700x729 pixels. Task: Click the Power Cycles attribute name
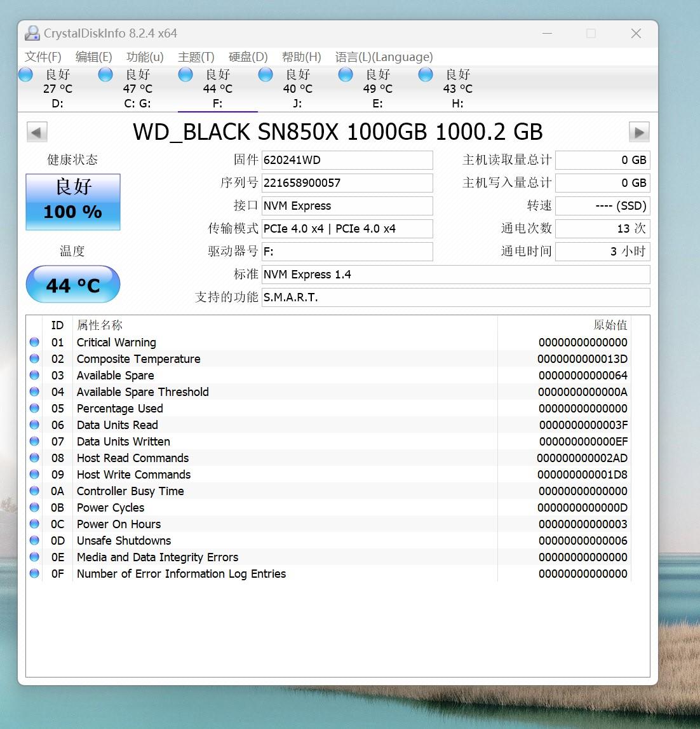(110, 508)
